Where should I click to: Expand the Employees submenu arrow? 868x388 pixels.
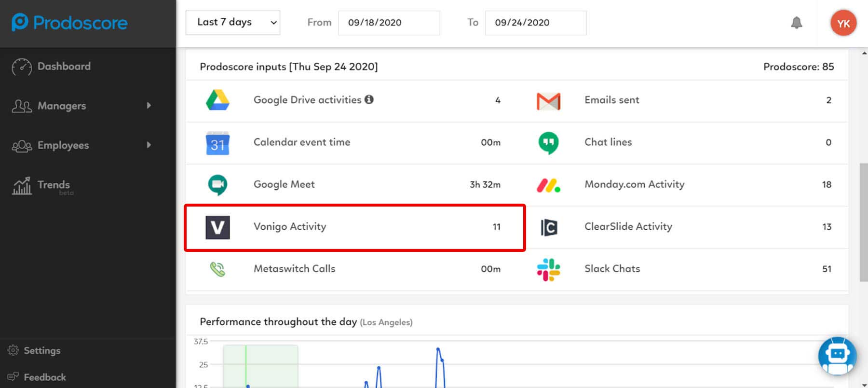click(x=149, y=145)
